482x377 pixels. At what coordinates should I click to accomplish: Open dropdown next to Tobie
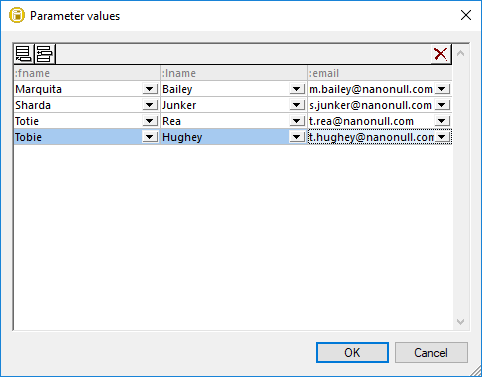(x=150, y=137)
